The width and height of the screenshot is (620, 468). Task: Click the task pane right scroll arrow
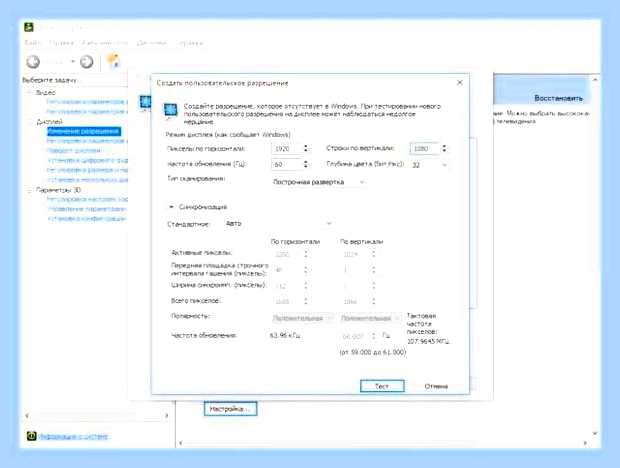click(x=167, y=416)
